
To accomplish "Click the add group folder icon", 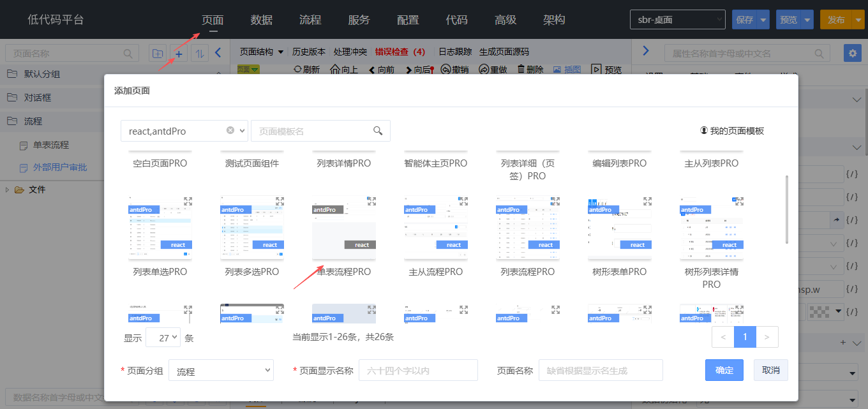I will [x=158, y=54].
